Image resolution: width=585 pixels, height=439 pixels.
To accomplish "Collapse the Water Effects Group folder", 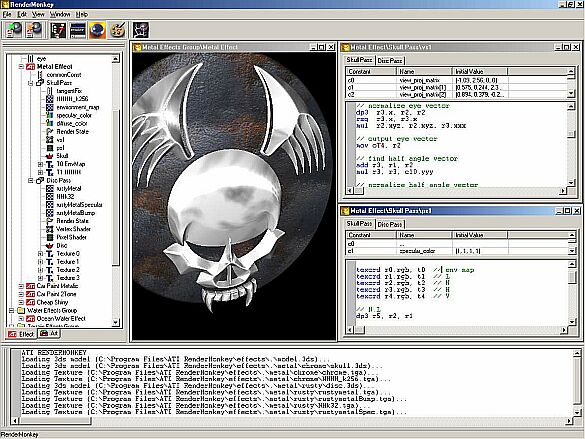I will [12, 310].
